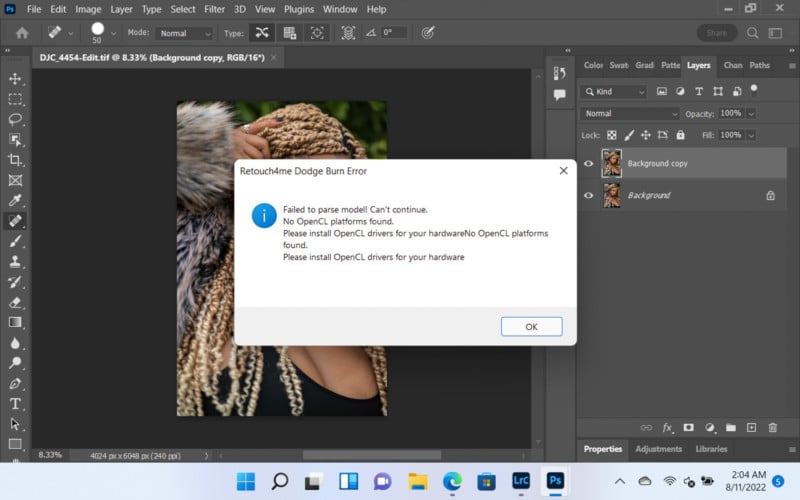Open the Filter menu
The image size is (800, 500).
click(214, 9)
